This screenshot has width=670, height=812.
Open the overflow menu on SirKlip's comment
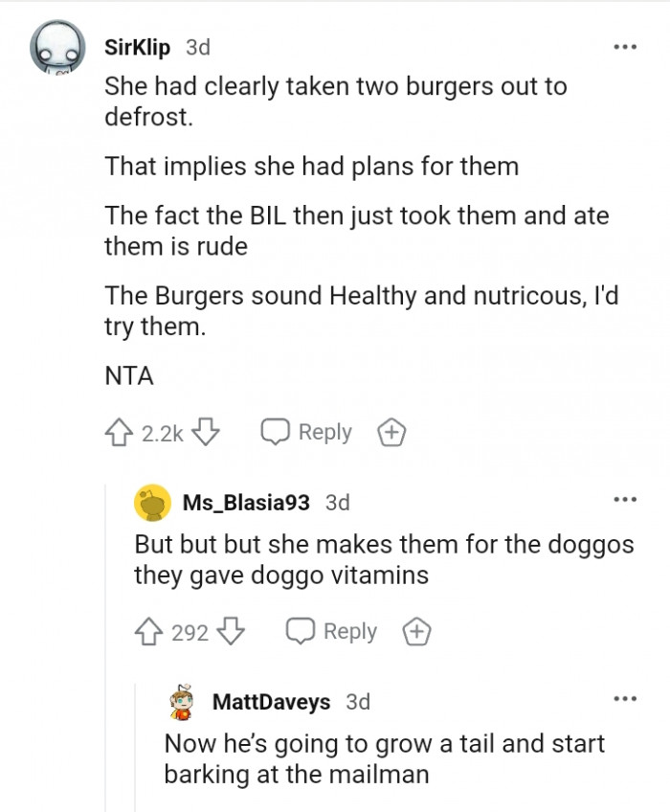tap(626, 45)
